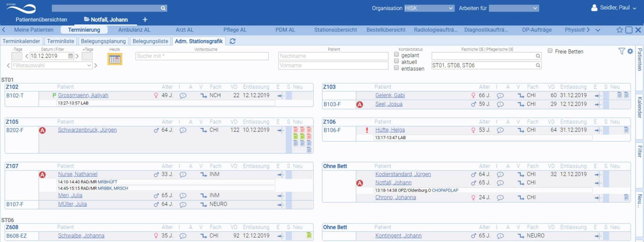
Task: Click the red A alert for Seel, Josua
Action: [360, 104]
